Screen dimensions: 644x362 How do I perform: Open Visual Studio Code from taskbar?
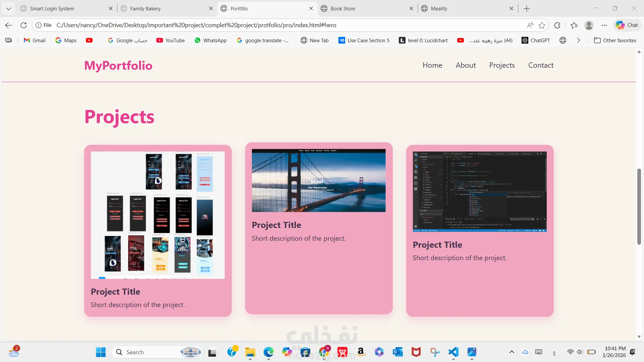453,352
